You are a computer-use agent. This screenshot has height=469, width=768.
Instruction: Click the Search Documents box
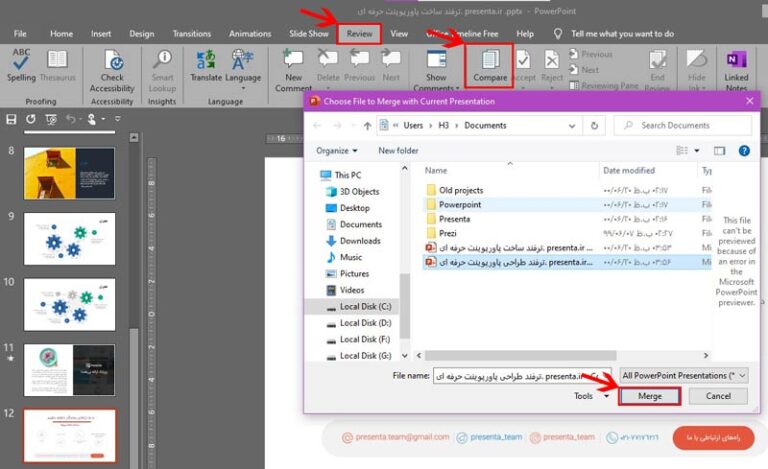682,125
